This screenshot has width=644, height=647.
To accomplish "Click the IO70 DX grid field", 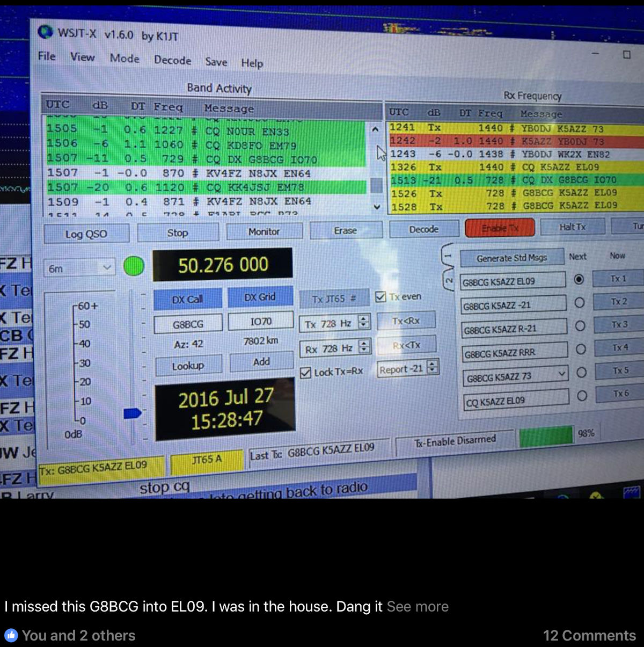I will click(x=261, y=321).
